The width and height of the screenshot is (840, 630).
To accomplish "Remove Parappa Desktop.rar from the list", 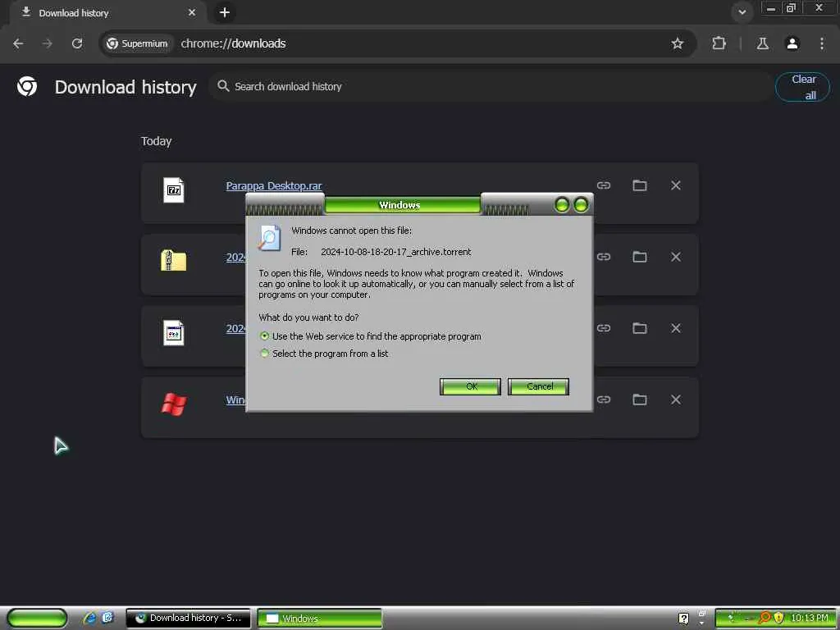I will point(676,185).
